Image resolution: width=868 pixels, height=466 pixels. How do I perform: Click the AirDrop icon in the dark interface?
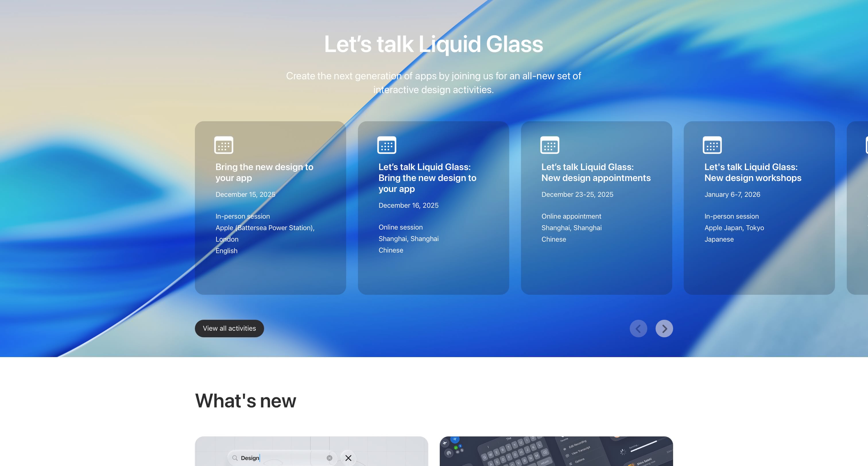coord(449,453)
